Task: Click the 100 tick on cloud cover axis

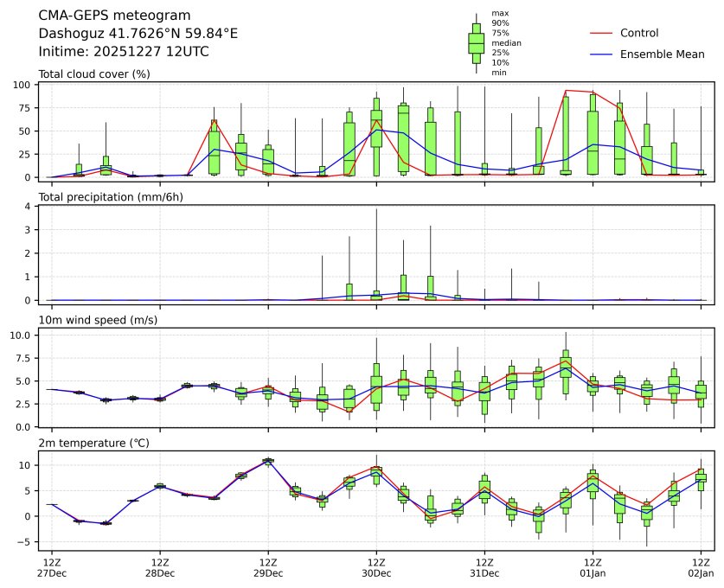Action: 23,85
